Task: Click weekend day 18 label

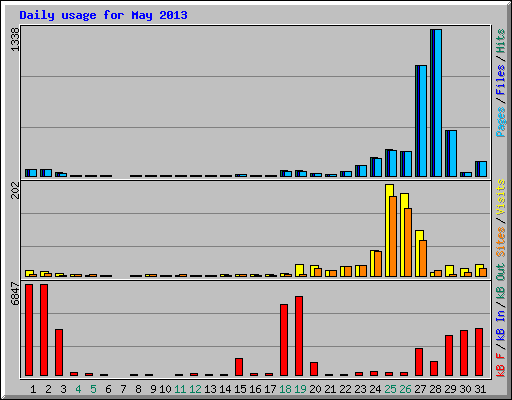Action: click(x=285, y=389)
